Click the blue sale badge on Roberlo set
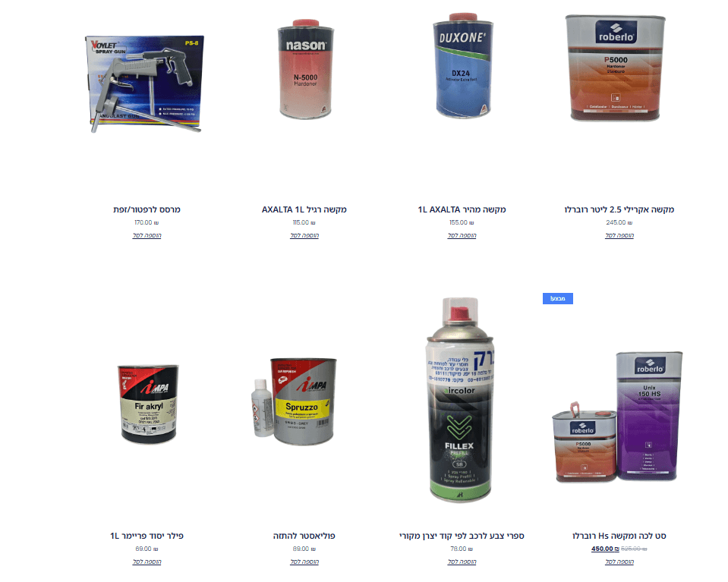728x582 pixels. [558, 298]
